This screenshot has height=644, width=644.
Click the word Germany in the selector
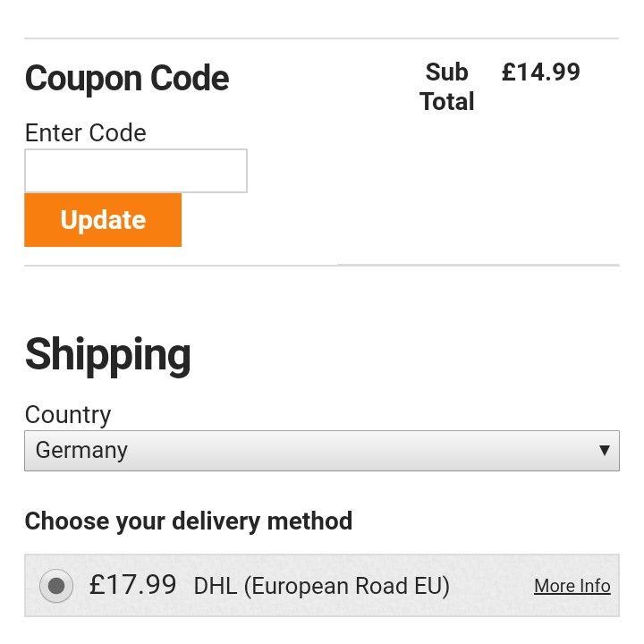tap(81, 450)
